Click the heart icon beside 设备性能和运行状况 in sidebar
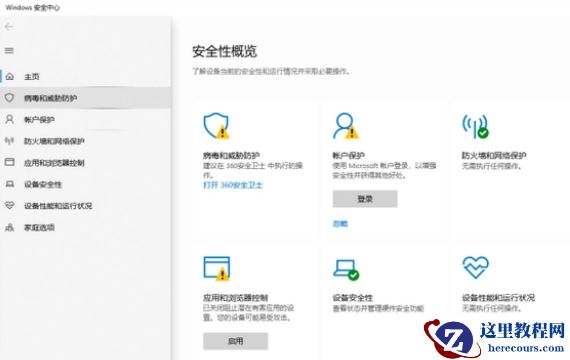Viewport: 570px width, 360px height. click(9, 205)
